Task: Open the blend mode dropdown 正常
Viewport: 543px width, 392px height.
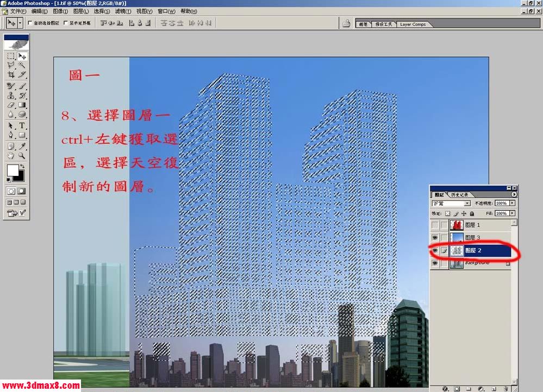Action: pos(451,204)
